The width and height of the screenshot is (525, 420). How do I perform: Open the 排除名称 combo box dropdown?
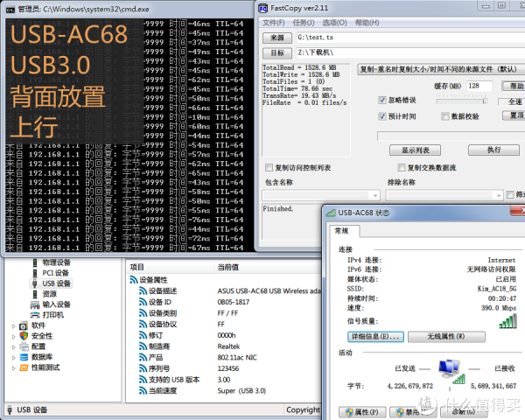(x=499, y=195)
